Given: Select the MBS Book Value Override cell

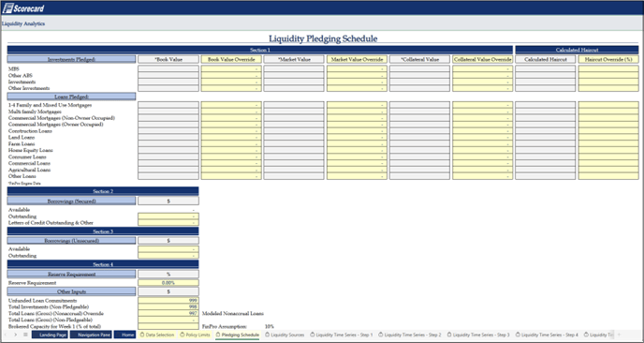Looking at the screenshot, I should pos(231,69).
